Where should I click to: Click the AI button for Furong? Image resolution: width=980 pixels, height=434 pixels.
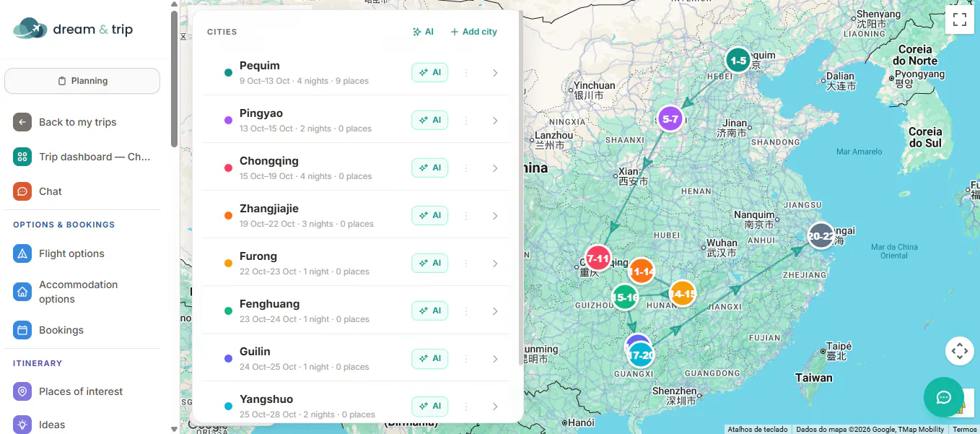(430, 263)
